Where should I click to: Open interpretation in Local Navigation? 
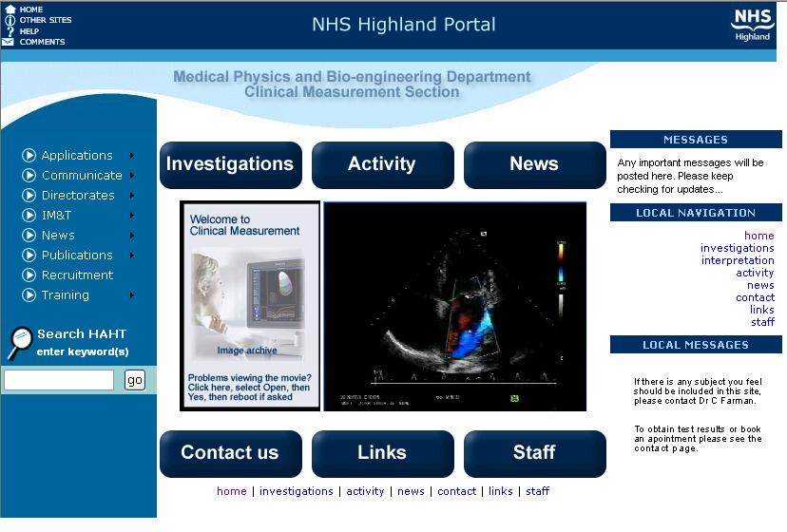[x=738, y=260]
